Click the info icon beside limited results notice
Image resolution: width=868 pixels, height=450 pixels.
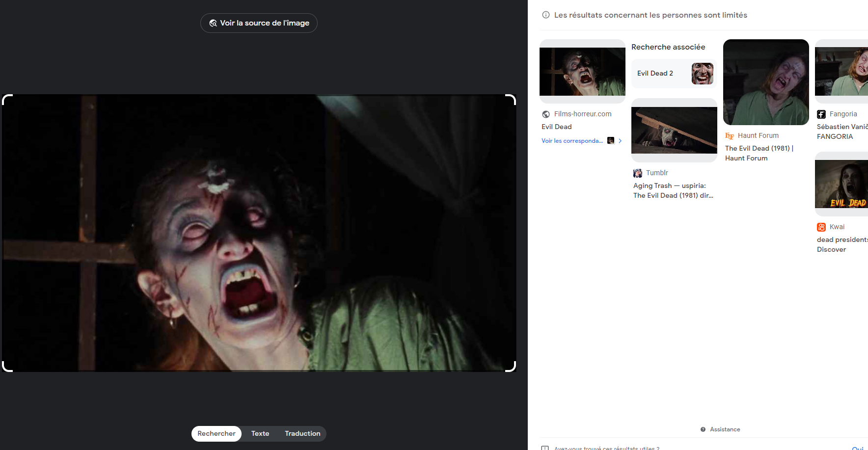point(545,15)
